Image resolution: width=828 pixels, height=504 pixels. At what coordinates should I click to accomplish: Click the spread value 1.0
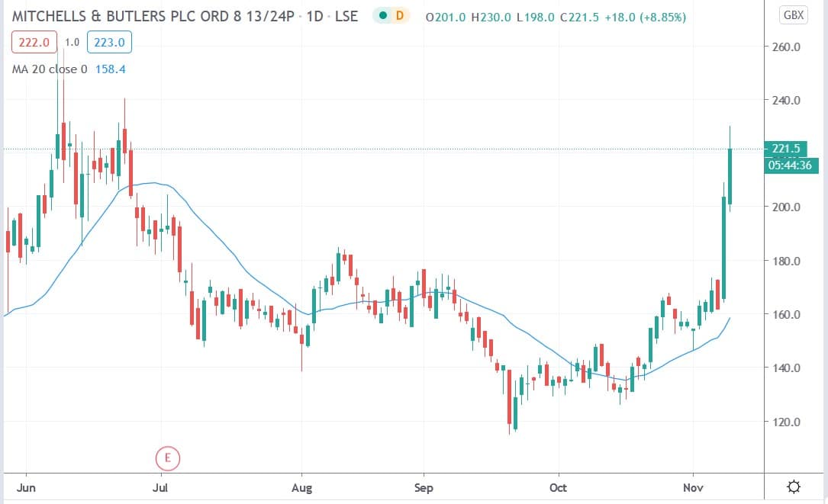pyautogui.click(x=72, y=42)
